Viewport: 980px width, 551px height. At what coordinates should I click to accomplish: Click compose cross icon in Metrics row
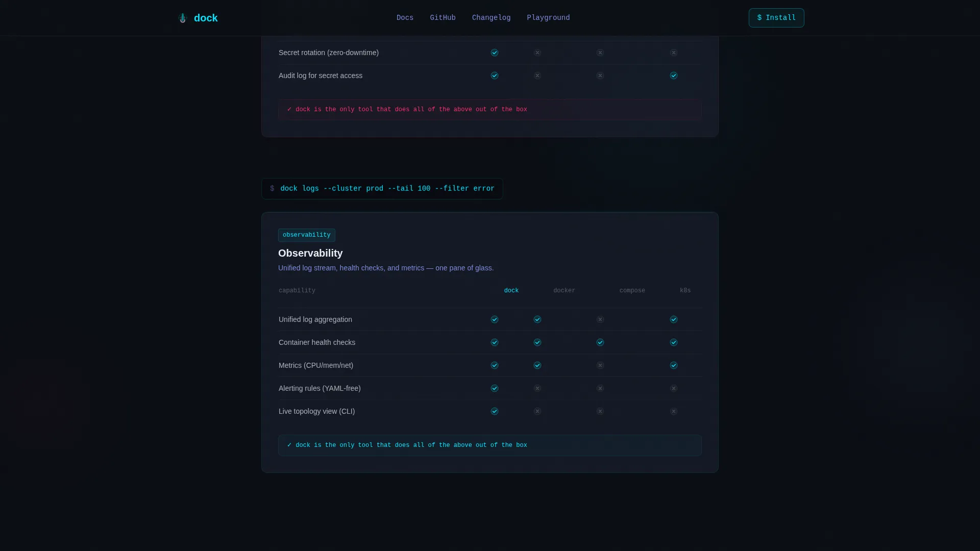[x=600, y=365]
